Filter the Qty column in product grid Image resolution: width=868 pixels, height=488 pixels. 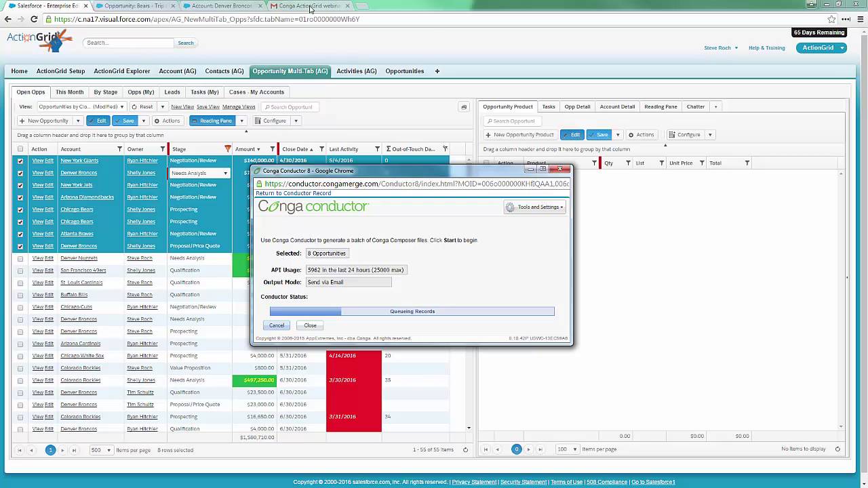coord(629,163)
